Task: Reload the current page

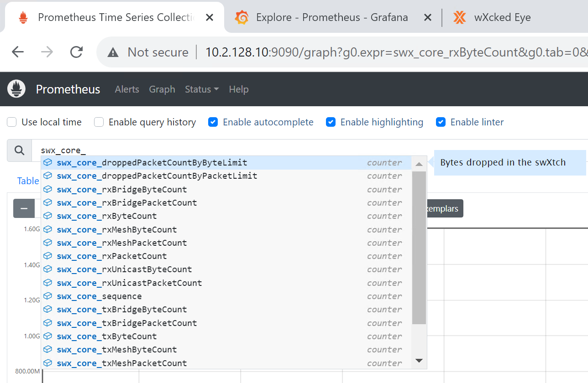Action: [x=76, y=52]
